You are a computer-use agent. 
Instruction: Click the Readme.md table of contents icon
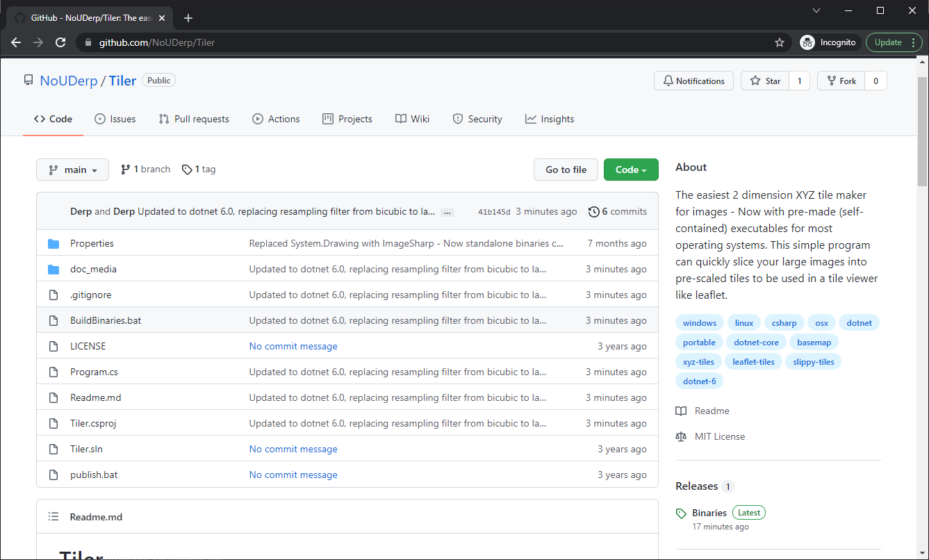pyautogui.click(x=54, y=517)
